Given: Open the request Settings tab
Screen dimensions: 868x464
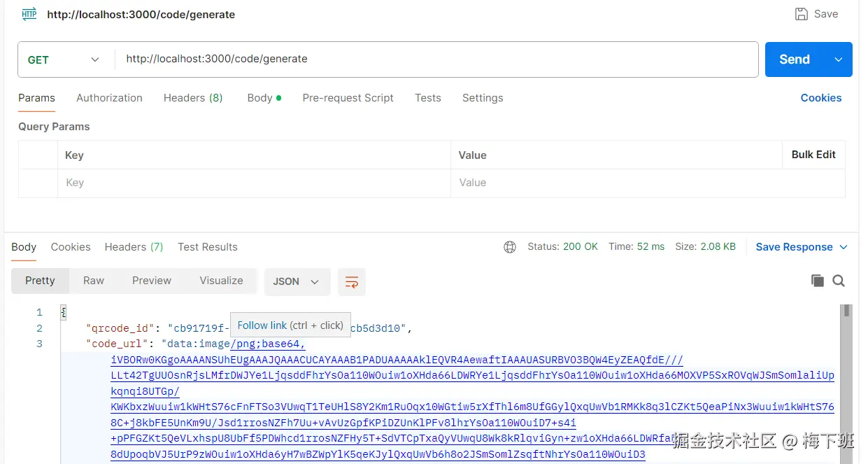Looking at the screenshot, I should (x=483, y=98).
